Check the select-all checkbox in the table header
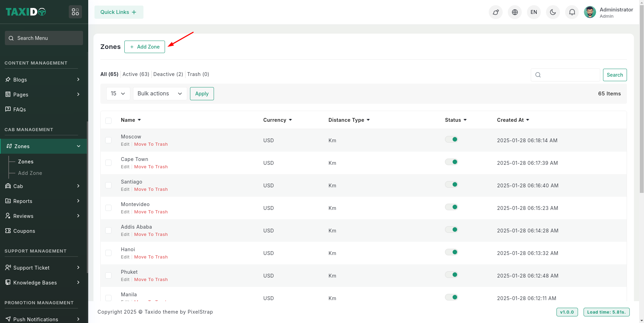The height and width of the screenshot is (323, 644). 108,120
